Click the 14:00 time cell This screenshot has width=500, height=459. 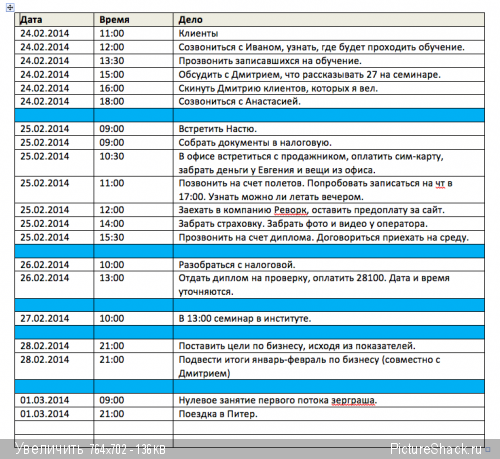133,224
